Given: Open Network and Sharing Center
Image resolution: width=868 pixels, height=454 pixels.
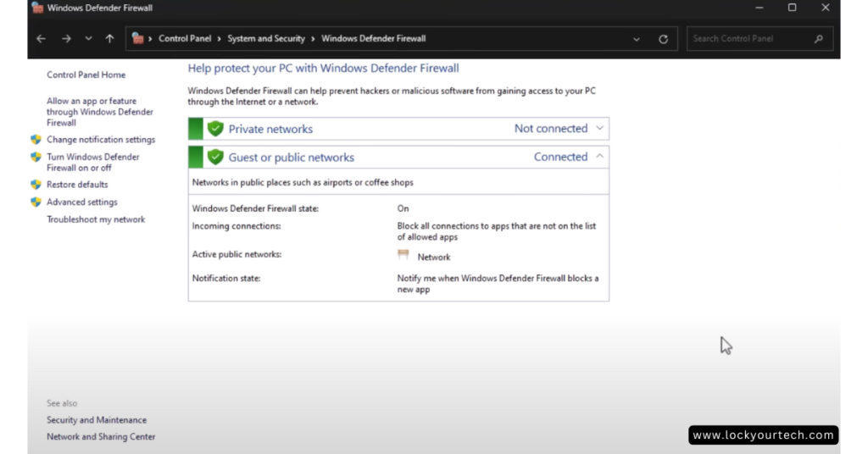Looking at the screenshot, I should coord(101,437).
